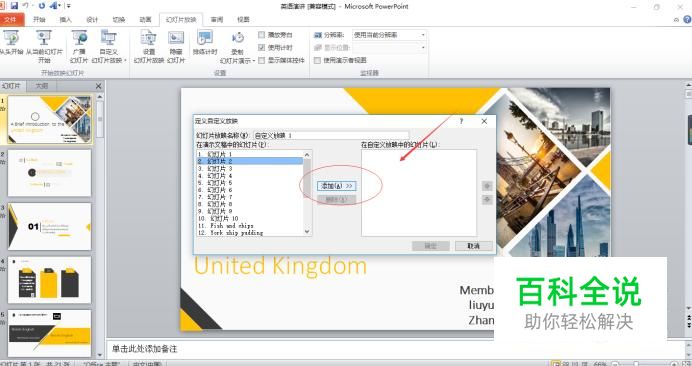Enable Use Presenter View (使用演示者视图) checkbox
Image resolution: width=692 pixels, height=366 pixels.
[x=317, y=60]
